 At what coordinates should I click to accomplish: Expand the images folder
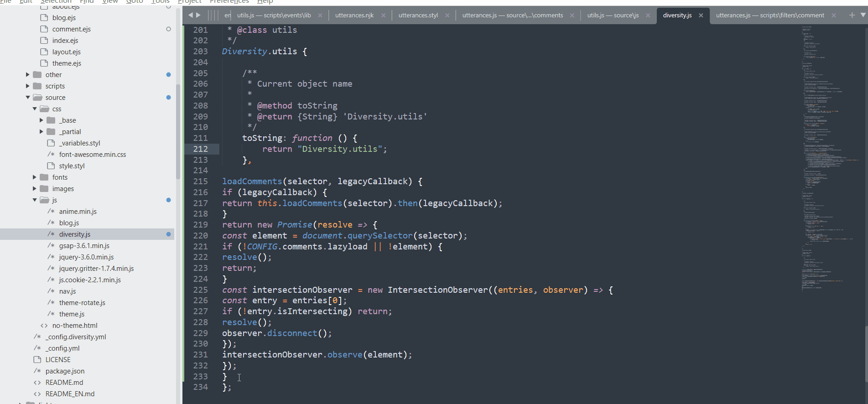click(x=35, y=189)
